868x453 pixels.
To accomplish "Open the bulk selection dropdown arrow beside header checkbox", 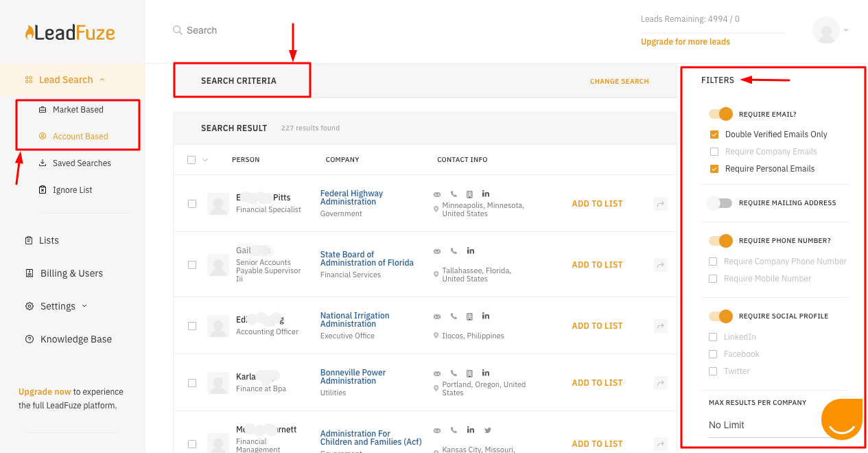I will (x=205, y=160).
